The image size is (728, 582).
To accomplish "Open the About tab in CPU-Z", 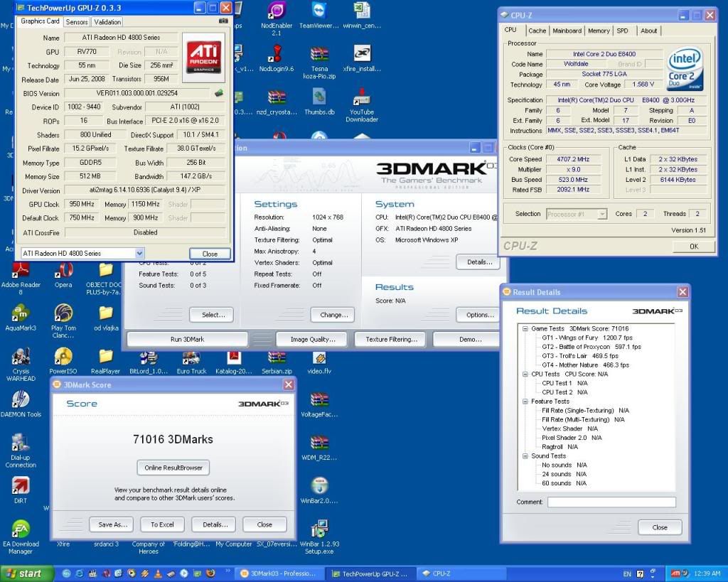I will coord(648,31).
